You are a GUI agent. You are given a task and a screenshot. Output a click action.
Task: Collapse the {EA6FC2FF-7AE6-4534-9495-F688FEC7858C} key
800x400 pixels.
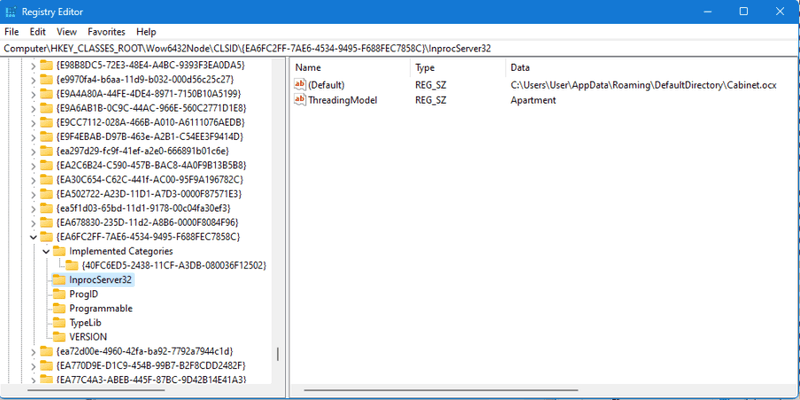click(x=33, y=237)
